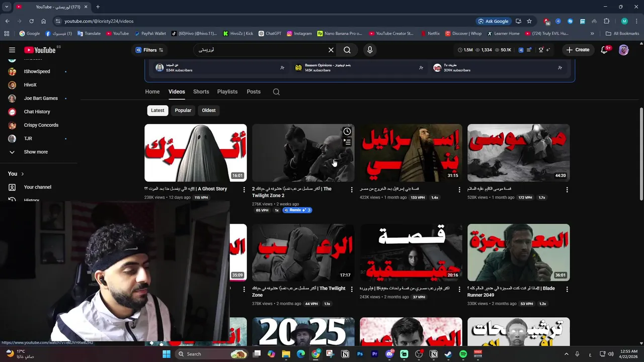Select the Latest sort chip

click(x=157, y=110)
